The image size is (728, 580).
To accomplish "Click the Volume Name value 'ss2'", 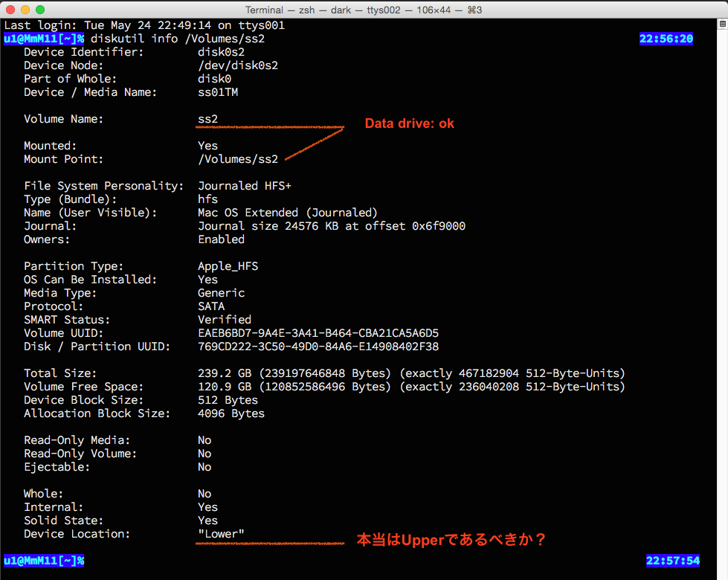I will [x=207, y=119].
